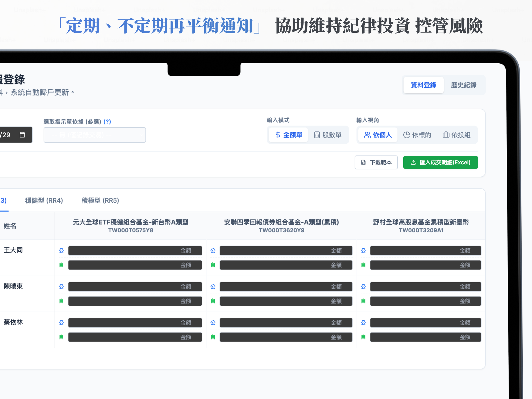Click 陳曉東 自 amount field for 安聯四季
Viewport: 532px width, 399px height.
(x=286, y=301)
